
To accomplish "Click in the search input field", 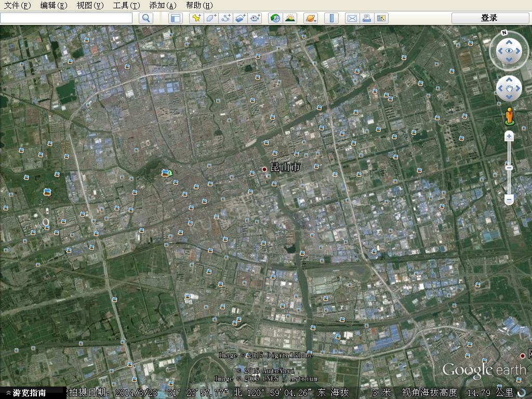I will point(66,18).
